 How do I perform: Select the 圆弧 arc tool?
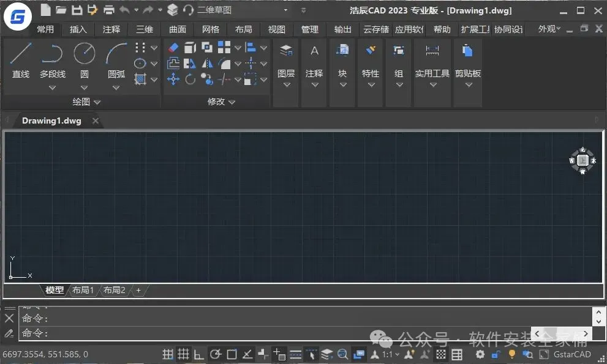pyautogui.click(x=116, y=60)
